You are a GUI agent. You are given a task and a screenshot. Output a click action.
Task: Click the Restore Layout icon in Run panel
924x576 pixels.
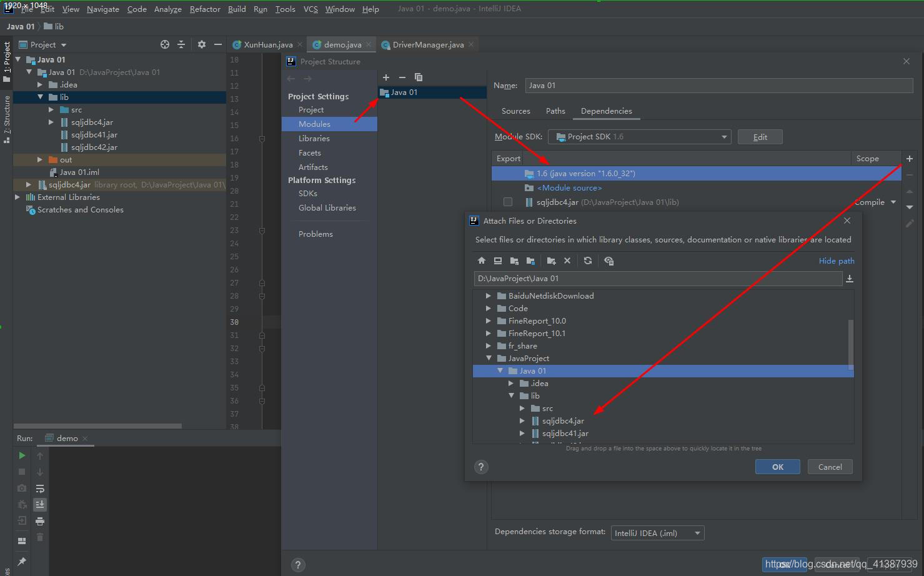tap(22, 541)
